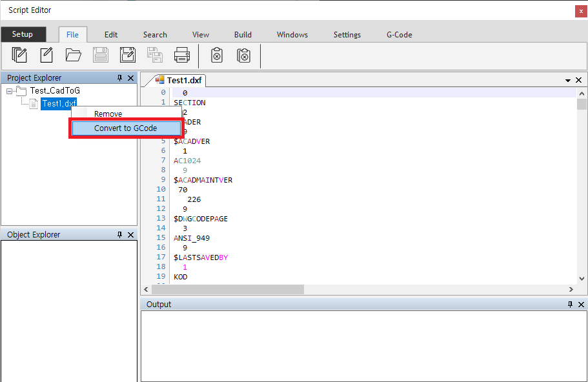
Task: Open the G-Code ribbon tab
Action: click(x=399, y=35)
